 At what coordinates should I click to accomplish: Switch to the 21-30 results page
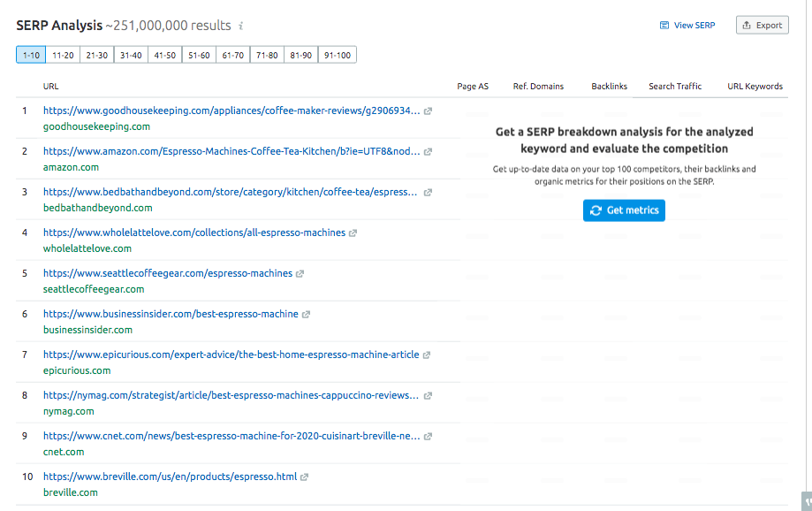click(x=97, y=55)
